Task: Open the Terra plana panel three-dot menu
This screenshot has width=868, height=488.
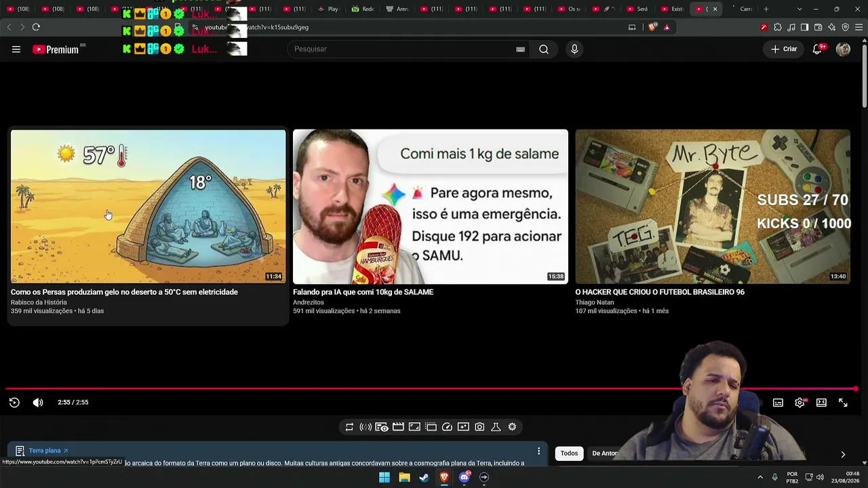Action: (x=538, y=451)
